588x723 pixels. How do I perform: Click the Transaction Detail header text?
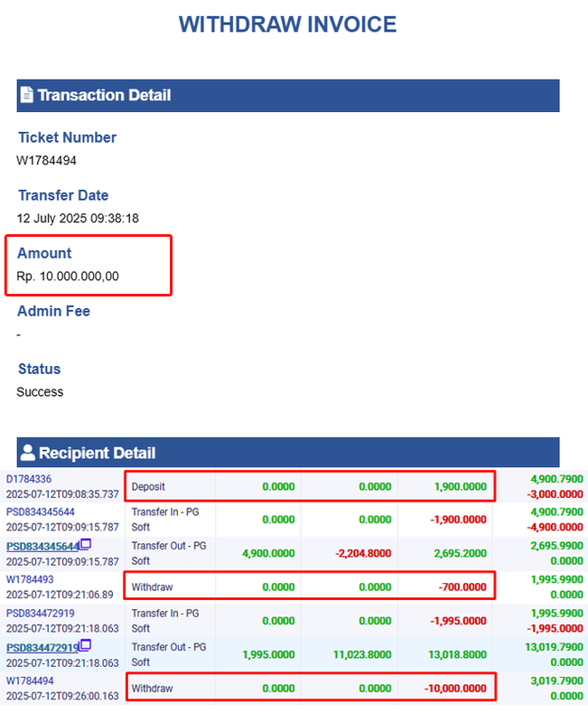tap(104, 95)
